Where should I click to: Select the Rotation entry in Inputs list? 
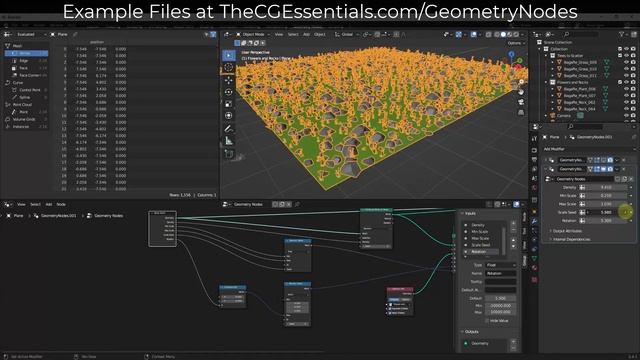[480, 251]
